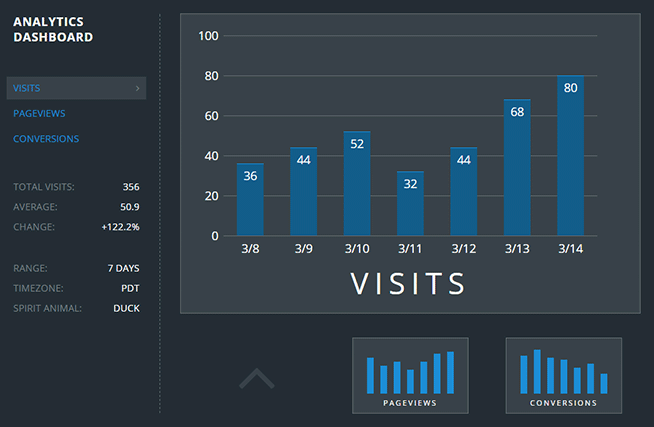The height and width of the screenshot is (427, 654).
Task: Click the 3/9 bar showing 44
Action: coord(304,192)
